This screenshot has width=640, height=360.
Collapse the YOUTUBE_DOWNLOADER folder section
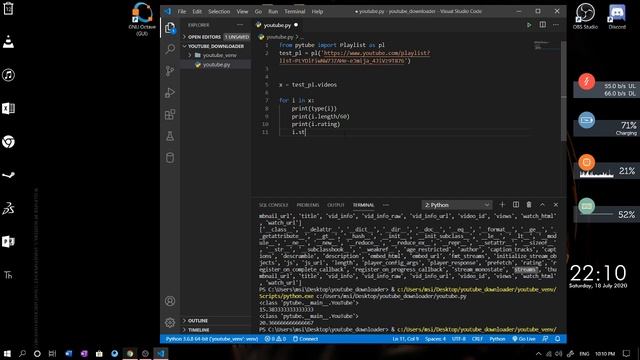coord(216,46)
